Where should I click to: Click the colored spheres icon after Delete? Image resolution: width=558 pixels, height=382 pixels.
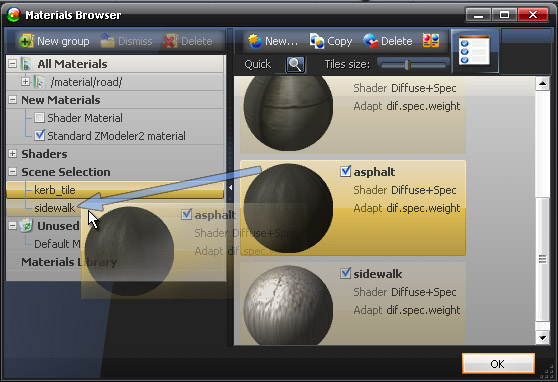(431, 41)
